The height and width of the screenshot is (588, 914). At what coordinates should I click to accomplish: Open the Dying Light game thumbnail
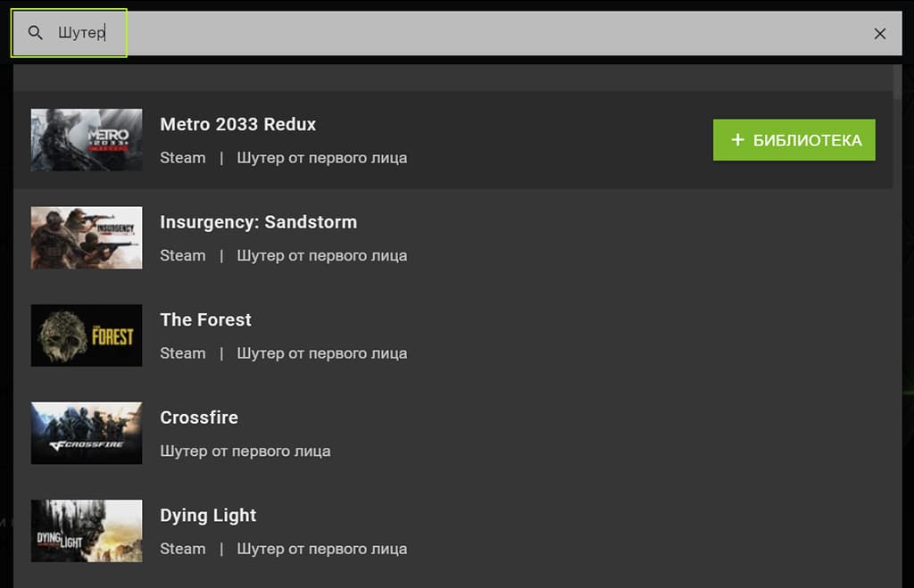pos(87,531)
